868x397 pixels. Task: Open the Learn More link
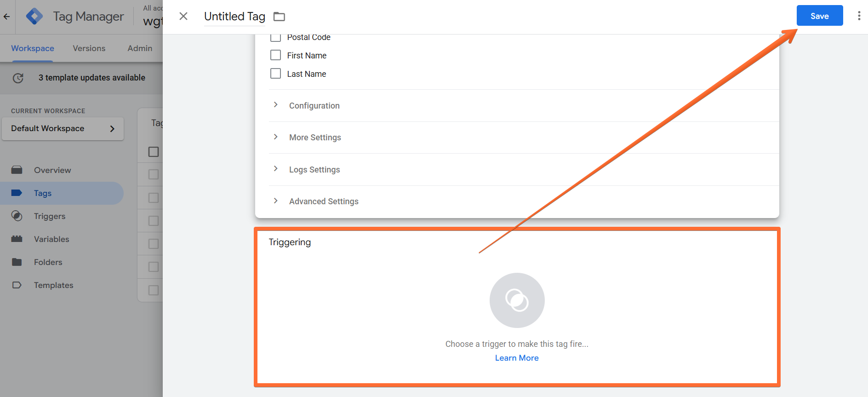pyautogui.click(x=517, y=358)
